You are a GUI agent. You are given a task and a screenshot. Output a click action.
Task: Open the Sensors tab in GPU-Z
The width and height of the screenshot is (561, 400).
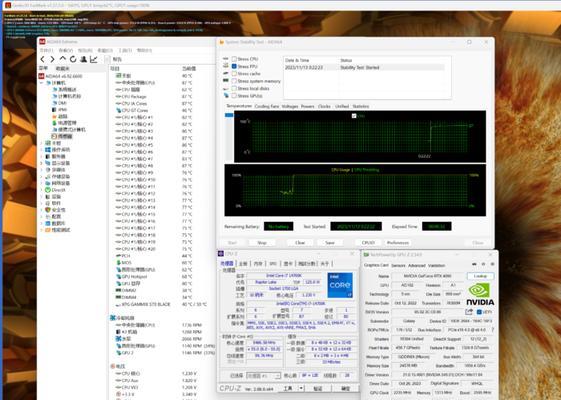click(398, 265)
